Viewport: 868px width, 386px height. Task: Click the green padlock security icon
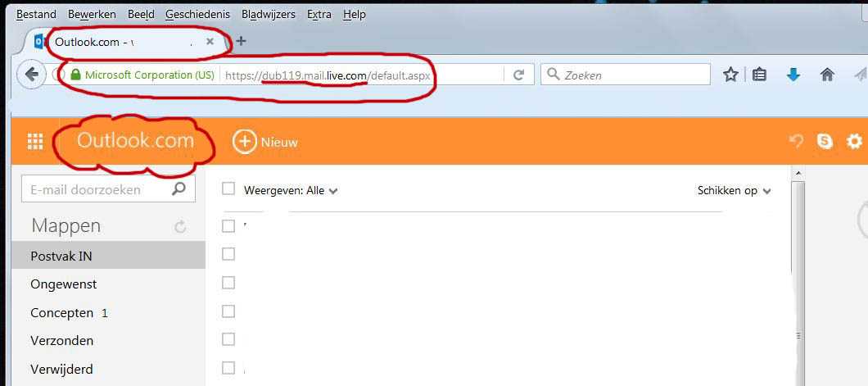pos(76,75)
